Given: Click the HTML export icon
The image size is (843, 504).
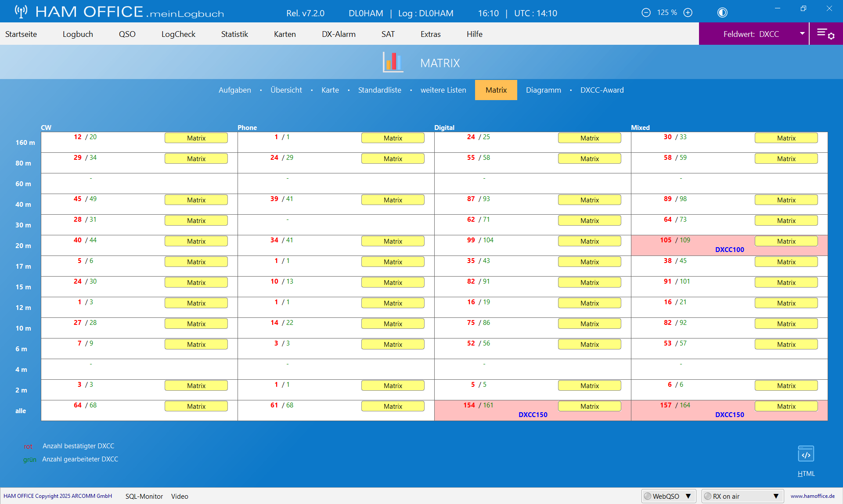Looking at the screenshot, I should click(x=806, y=454).
